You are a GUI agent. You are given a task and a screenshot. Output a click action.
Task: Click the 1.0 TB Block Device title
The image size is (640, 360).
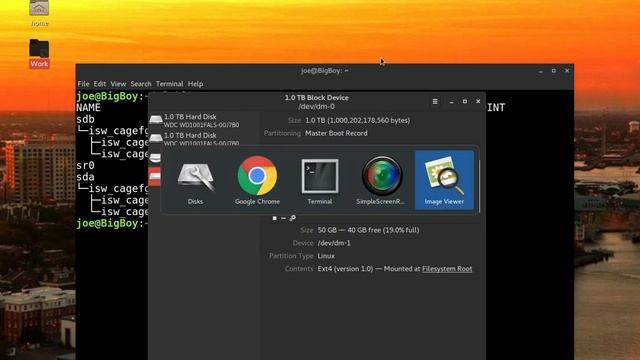coord(317,98)
